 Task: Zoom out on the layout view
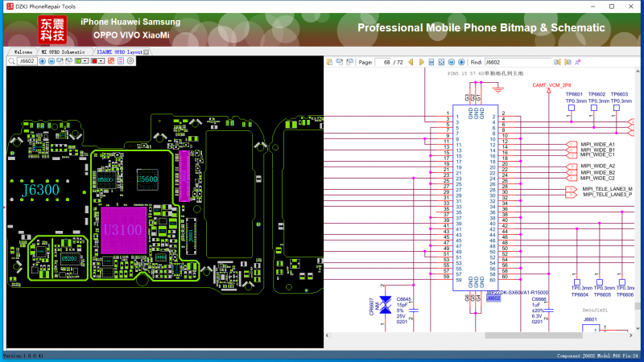pyautogui.click(x=52, y=61)
